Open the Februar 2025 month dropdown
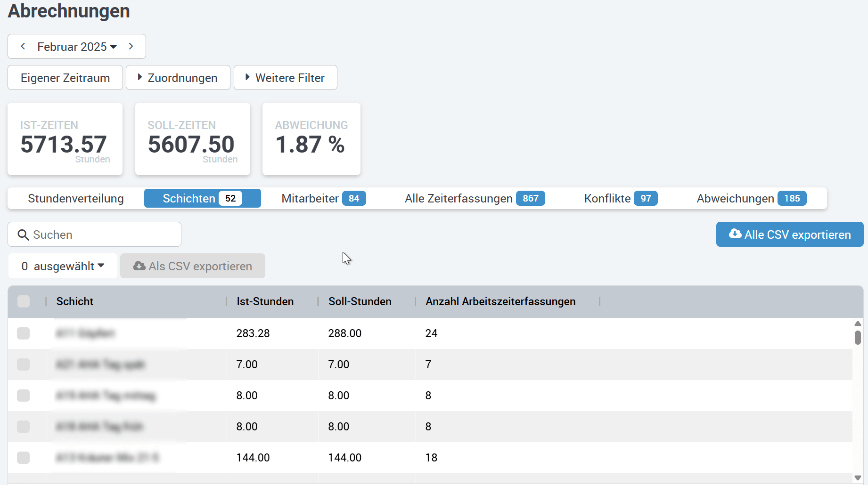Image resolution: width=868 pixels, height=485 pixels. 76,46
